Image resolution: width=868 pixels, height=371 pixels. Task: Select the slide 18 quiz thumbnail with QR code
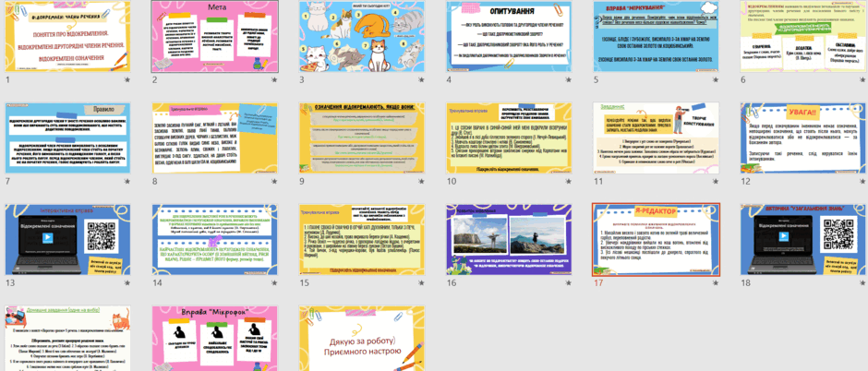(803, 239)
